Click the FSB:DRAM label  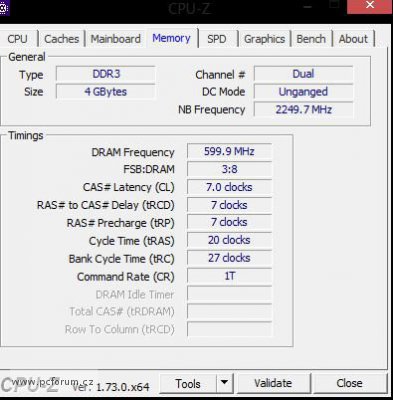point(149,169)
